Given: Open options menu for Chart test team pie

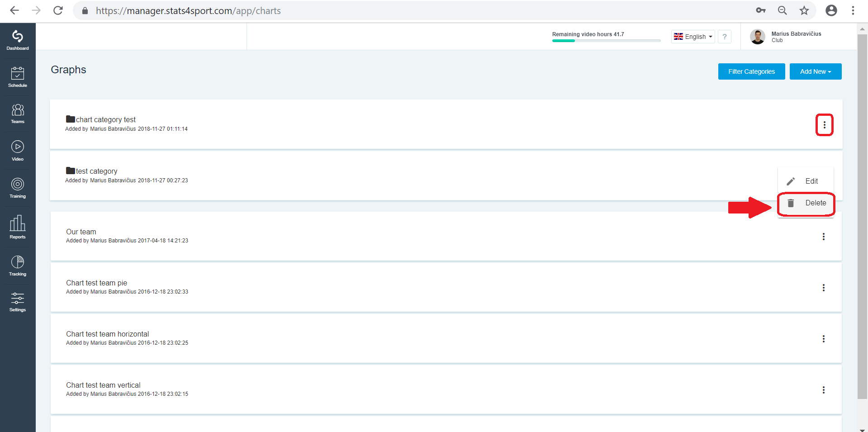Looking at the screenshot, I should [823, 288].
